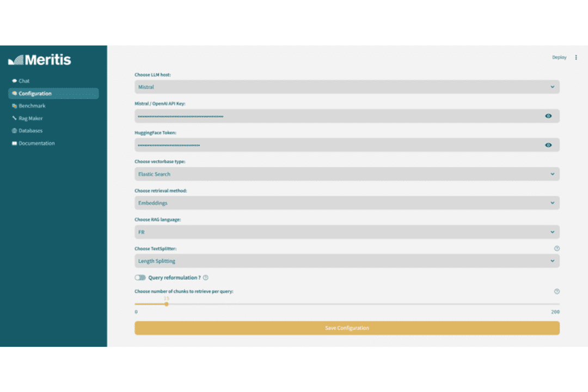This screenshot has height=392, width=588.
Task: Open the three-dot menu beside Deploy
Action: tap(576, 57)
